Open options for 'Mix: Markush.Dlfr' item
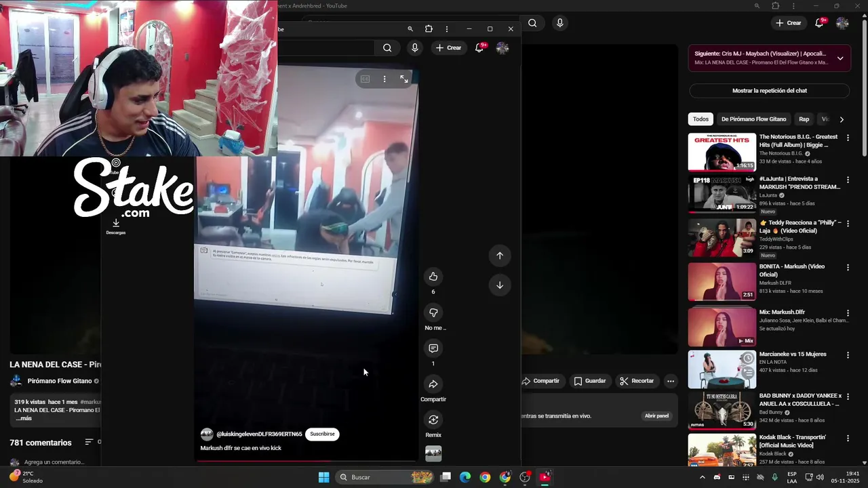The image size is (868, 488). point(848,313)
